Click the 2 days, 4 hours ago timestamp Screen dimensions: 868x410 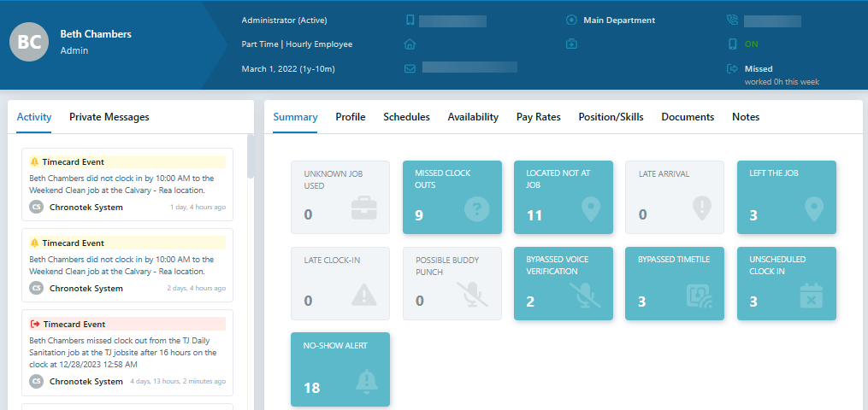pyautogui.click(x=197, y=289)
